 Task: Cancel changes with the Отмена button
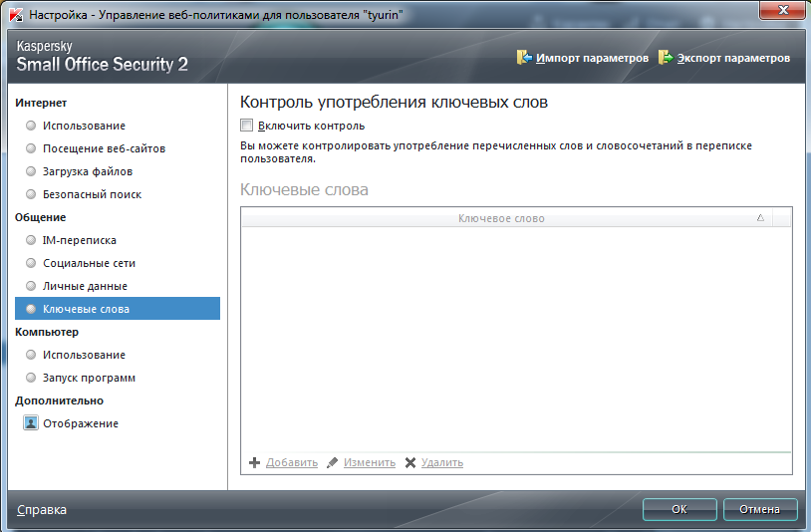[x=759, y=509]
